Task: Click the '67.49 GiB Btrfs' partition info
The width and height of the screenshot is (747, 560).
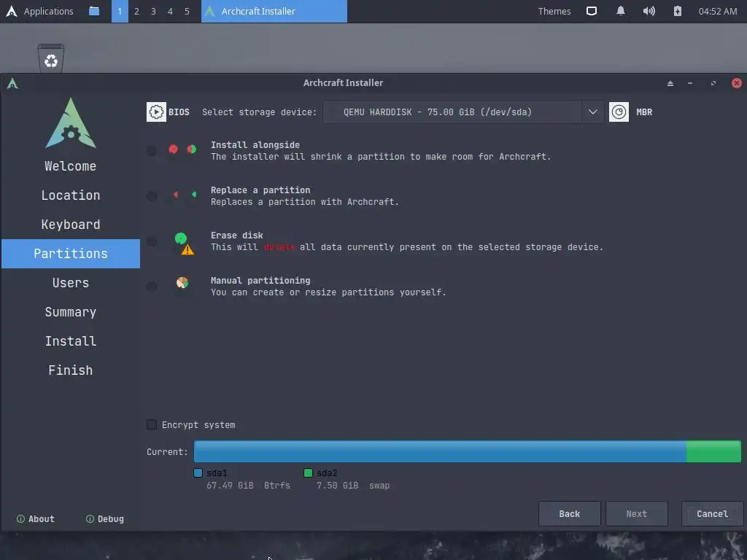Action: click(248, 485)
